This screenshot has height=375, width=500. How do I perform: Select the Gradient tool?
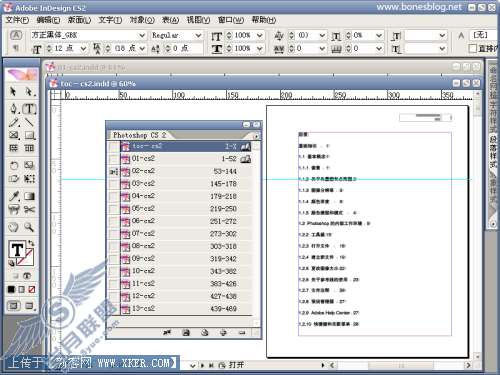pos(29,196)
